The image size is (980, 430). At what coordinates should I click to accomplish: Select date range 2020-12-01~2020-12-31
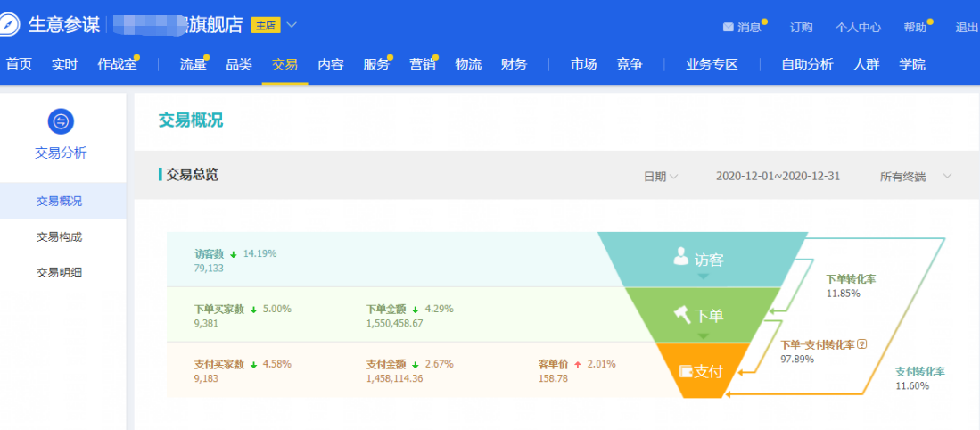tap(778, 177)
